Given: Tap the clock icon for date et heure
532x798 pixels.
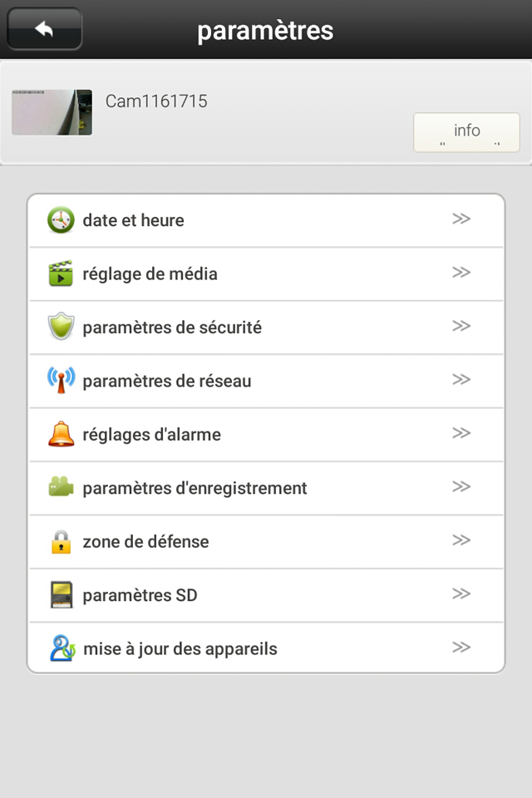Looking at the screenshot, I should 61,220.
